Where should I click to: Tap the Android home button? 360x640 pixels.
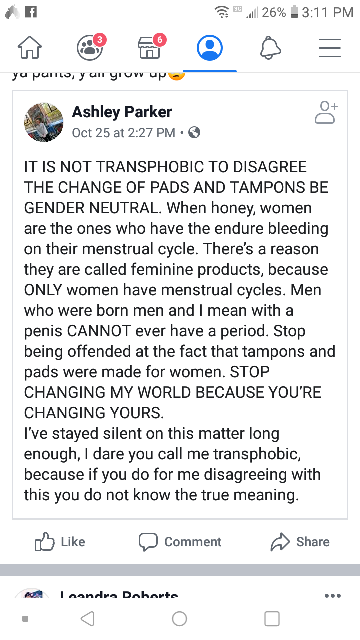180,619
